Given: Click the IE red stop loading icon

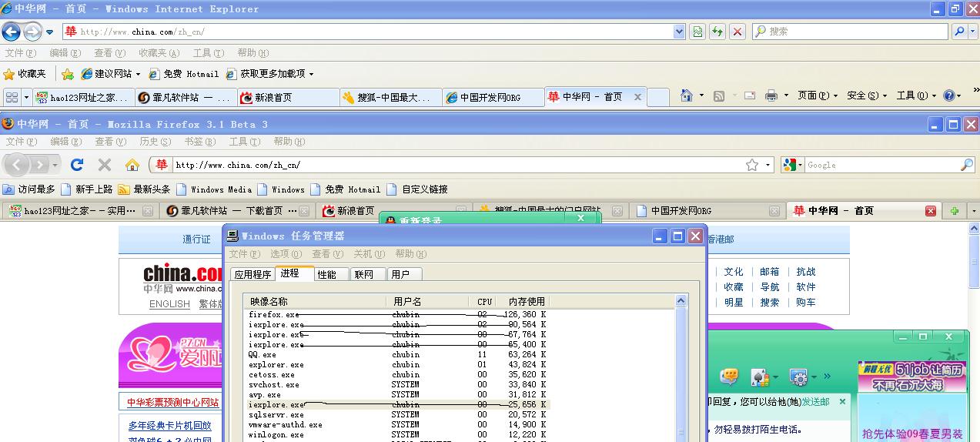Looking at the screenshot, I should pyautogui.click(x=738, y=32).
